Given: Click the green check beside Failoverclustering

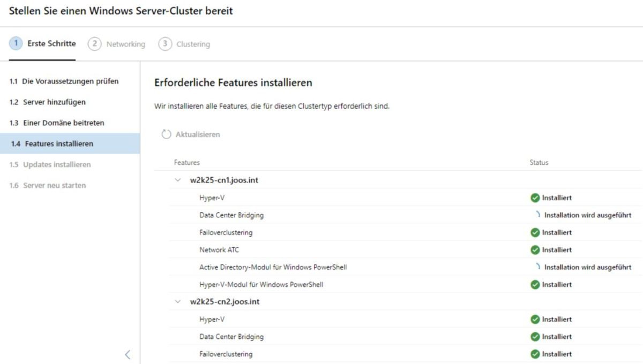Looking at the screenshot, I should (535, 232).
